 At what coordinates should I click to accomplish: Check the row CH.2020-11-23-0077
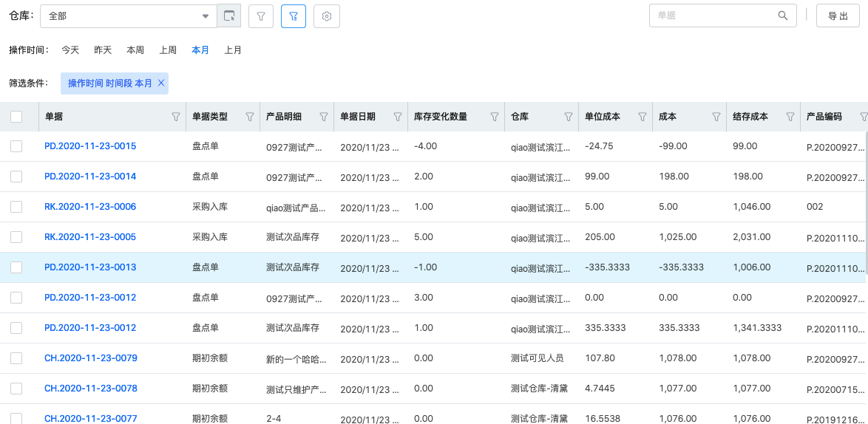[16, 419]
